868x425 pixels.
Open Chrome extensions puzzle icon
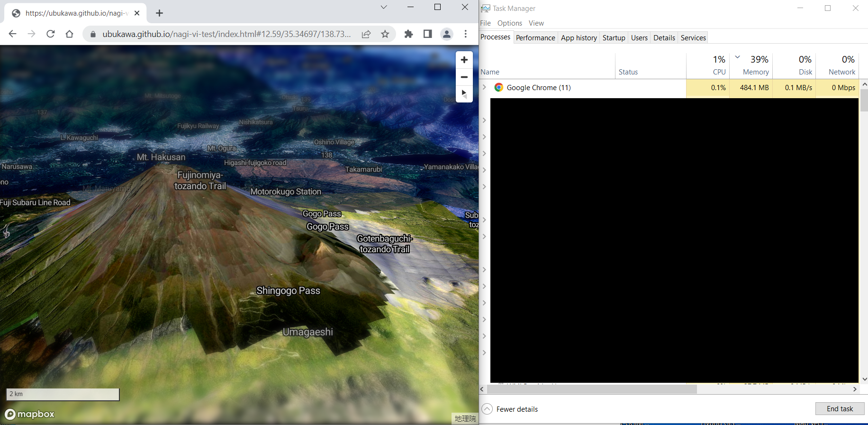408,34
